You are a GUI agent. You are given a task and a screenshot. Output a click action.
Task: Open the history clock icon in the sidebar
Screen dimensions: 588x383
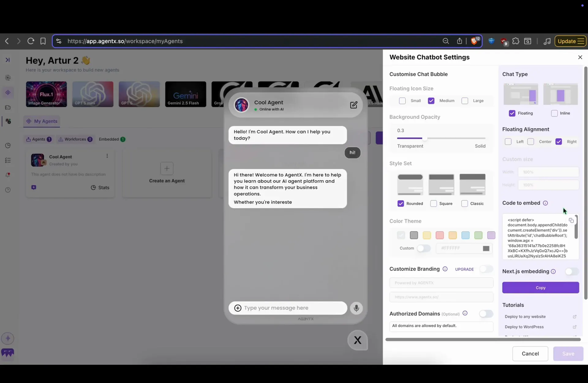point(8,145)
